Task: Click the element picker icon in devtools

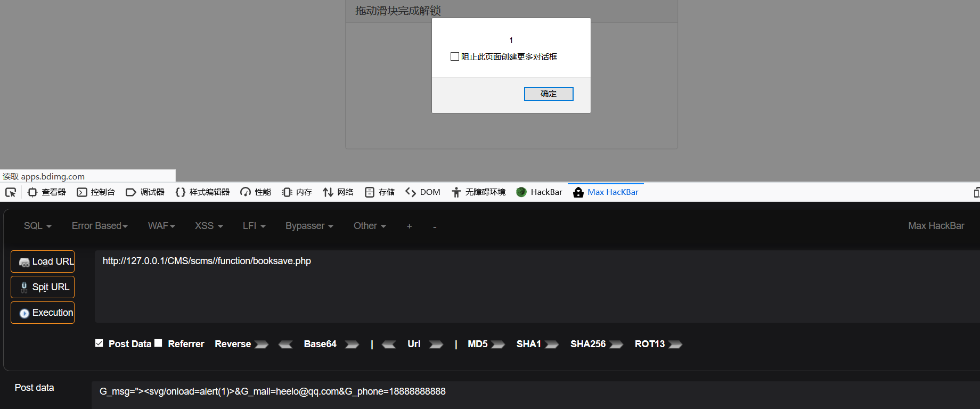Action: pos(11,192)
